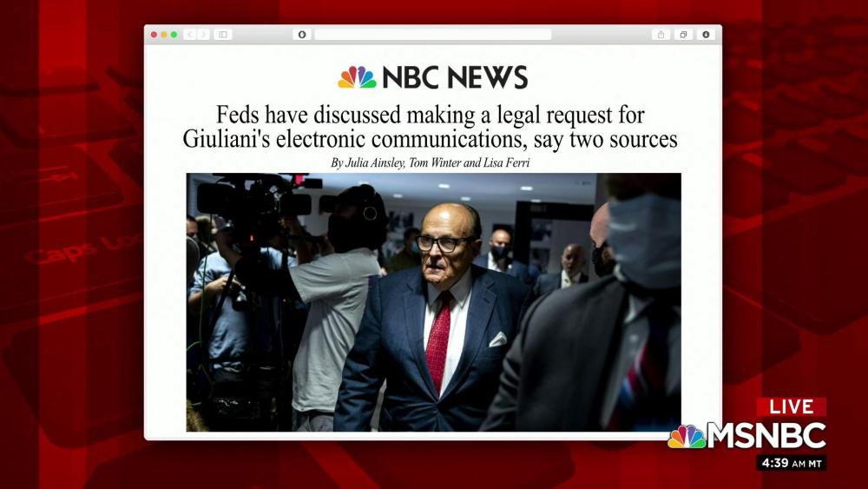
Task: Open the Feds Giuliani communications headline
Action: point(431,127)
